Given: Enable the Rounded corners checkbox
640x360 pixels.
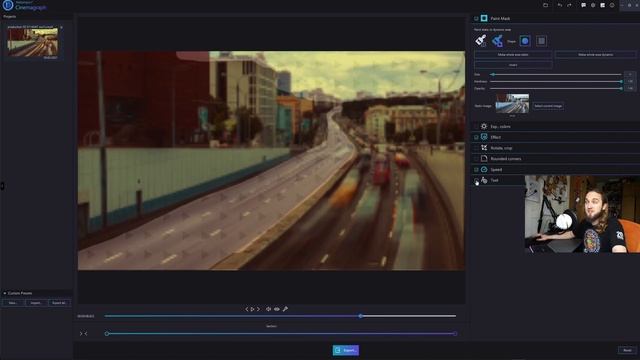Looking at the screenshot, I should 476,158.
